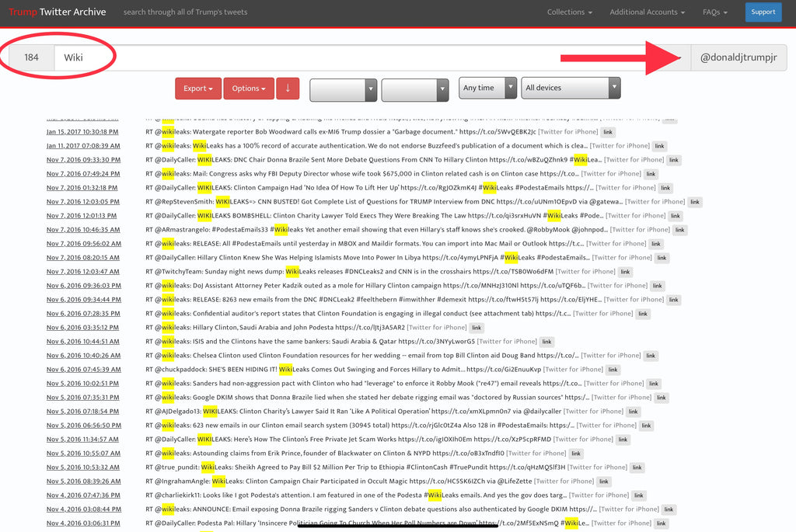Open the Nov 6, 2016 09:36:03 PM date link
The image size is (796, 532).
point(84,286)
